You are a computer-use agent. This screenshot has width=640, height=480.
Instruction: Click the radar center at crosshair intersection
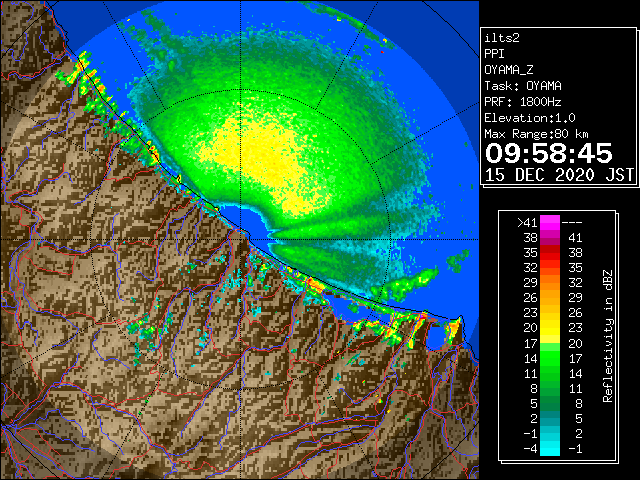click(x=240, y=239)
